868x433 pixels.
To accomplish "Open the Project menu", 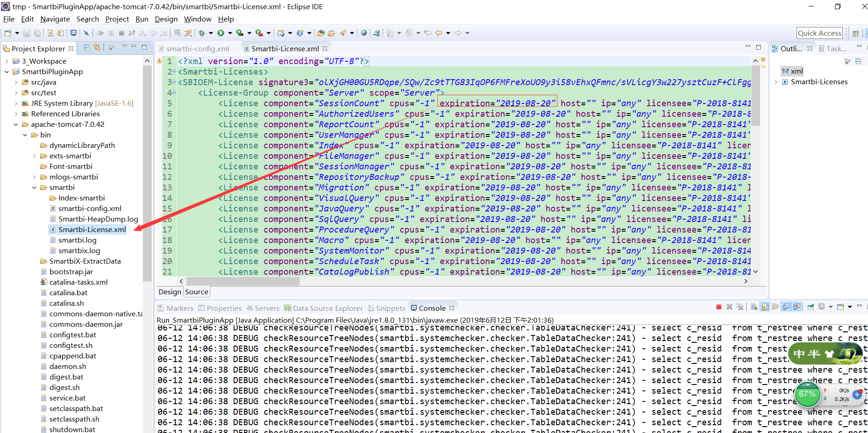I will [x=117, y=19].
